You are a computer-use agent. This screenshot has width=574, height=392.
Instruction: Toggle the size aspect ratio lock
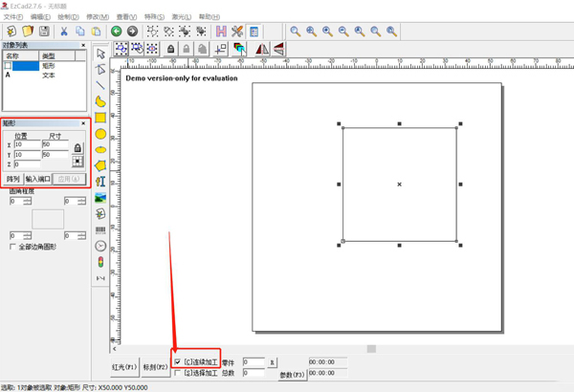(x=77, y=148)
